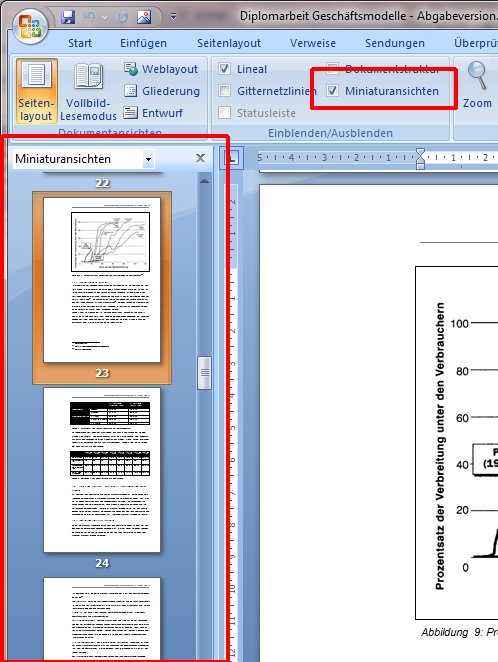
Task: Close the Miniaturansichten pane
Action: click(200, 158)
